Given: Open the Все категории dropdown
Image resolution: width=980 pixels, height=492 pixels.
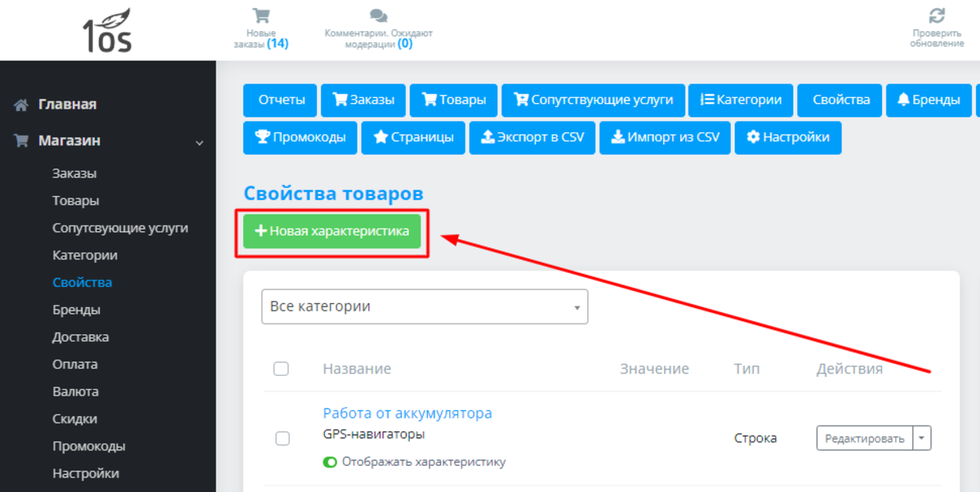Looking at the screenshot, I should click(424, 307).
